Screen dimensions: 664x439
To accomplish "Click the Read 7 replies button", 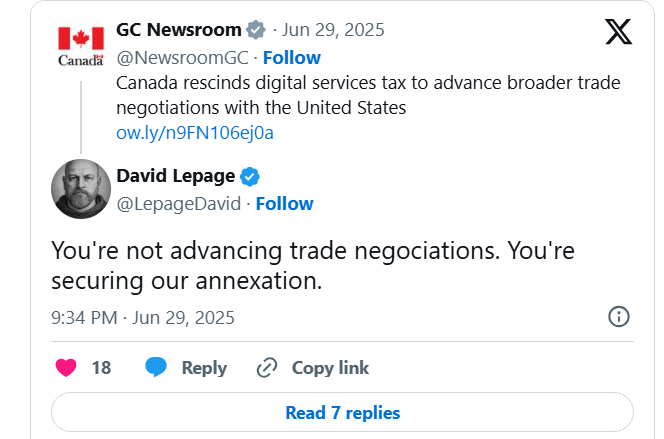I will tap(342, 412).
